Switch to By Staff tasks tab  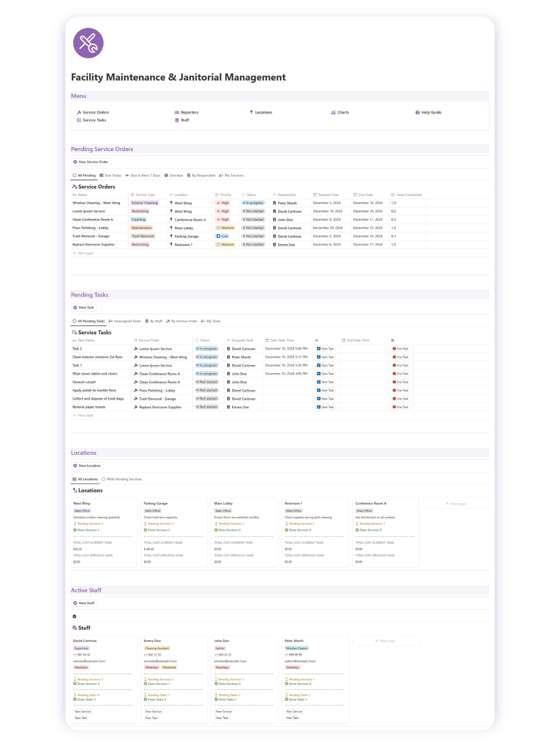[154, 321]
